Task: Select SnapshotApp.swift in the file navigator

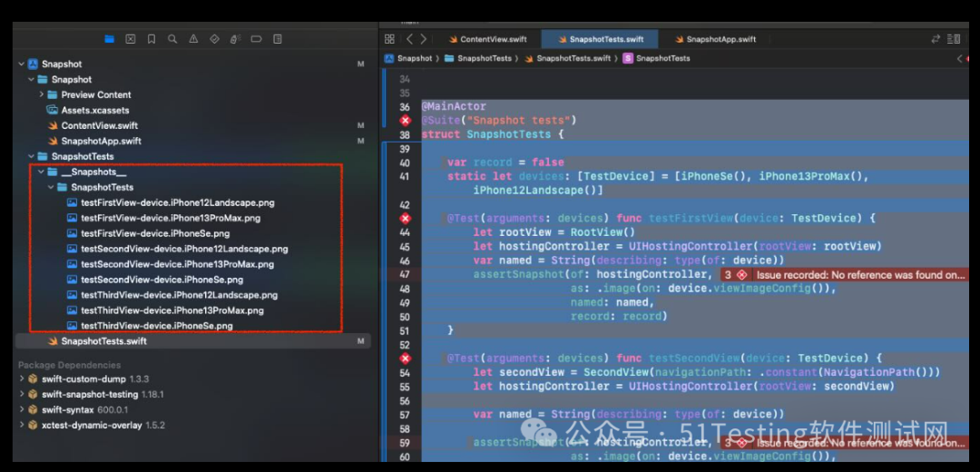Action: tap(94, 141)
